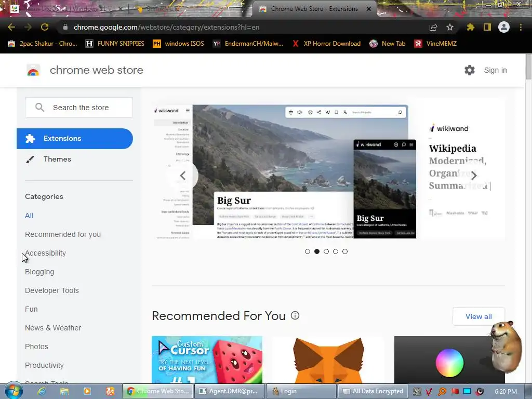Open EndermanCH/Malw... bookmark
The height and width of the screenshot is (399, 532).
click(248, 44)
